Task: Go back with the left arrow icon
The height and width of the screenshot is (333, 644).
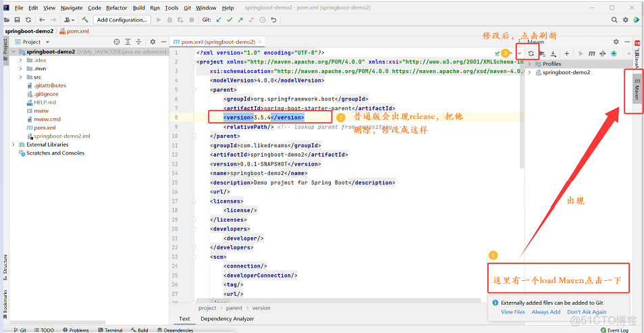Action: coord(42,20)
